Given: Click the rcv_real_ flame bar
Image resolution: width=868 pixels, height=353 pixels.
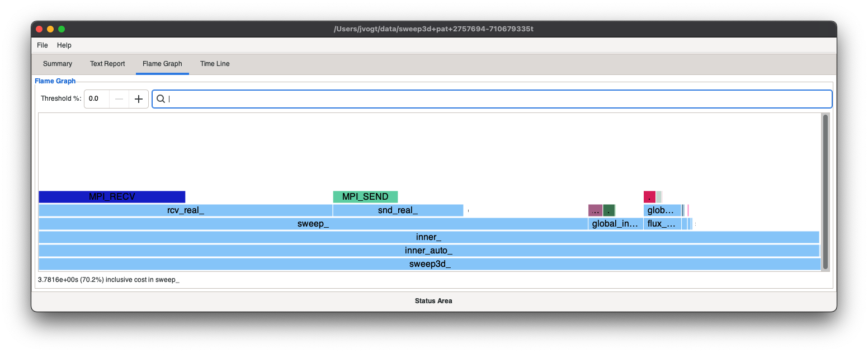Looking at the screenshot, I should pyautogui.click(x=185, y=210).
